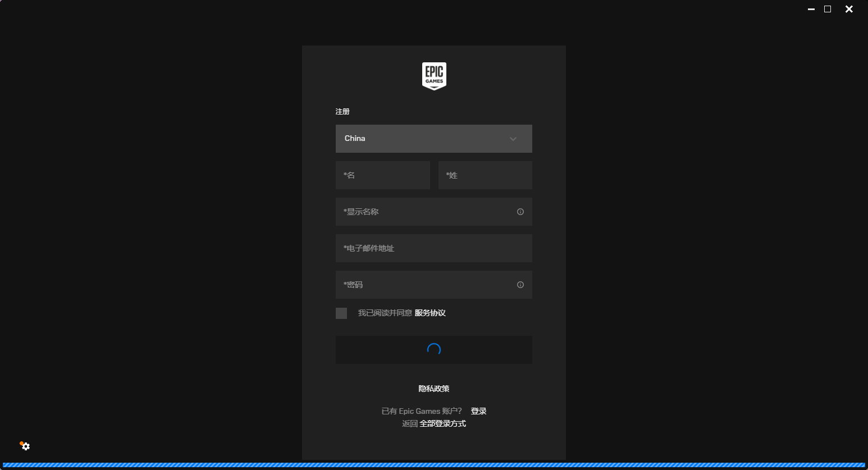Viewport: 868px width, 470px height.
Task: Open the 服务协议 terms of service link
Action: click(430, 313)
